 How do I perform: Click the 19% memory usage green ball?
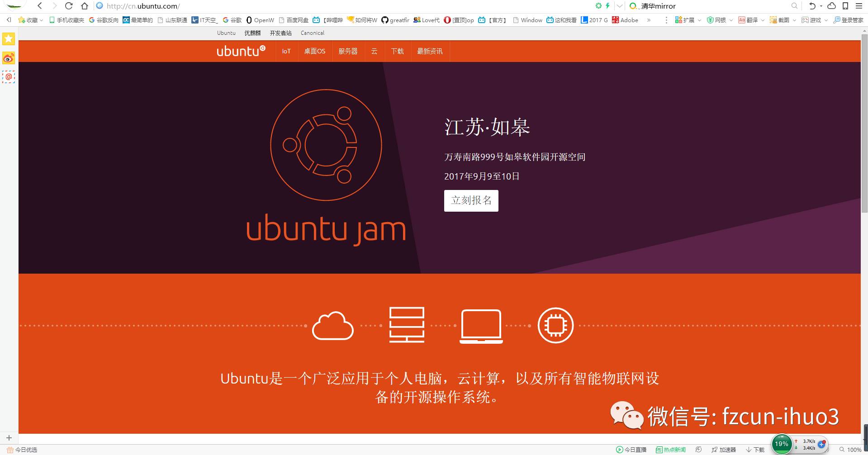782,444
